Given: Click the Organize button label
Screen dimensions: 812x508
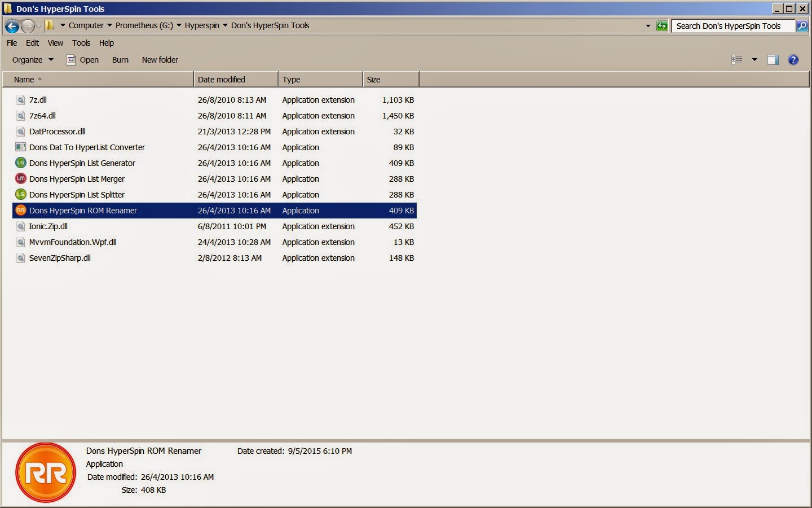Looking at the screenshot, I should 27,60.
